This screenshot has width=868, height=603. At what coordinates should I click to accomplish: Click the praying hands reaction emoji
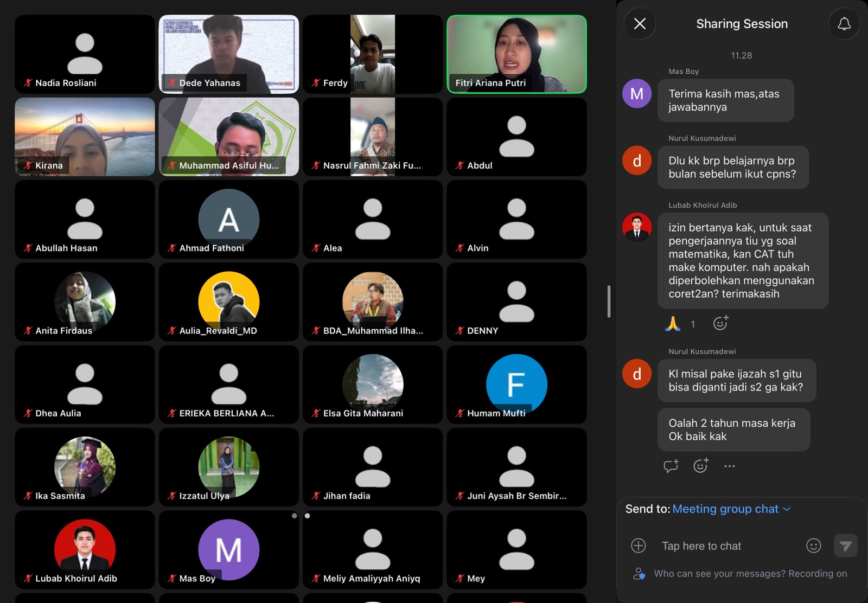coord(673,324)
